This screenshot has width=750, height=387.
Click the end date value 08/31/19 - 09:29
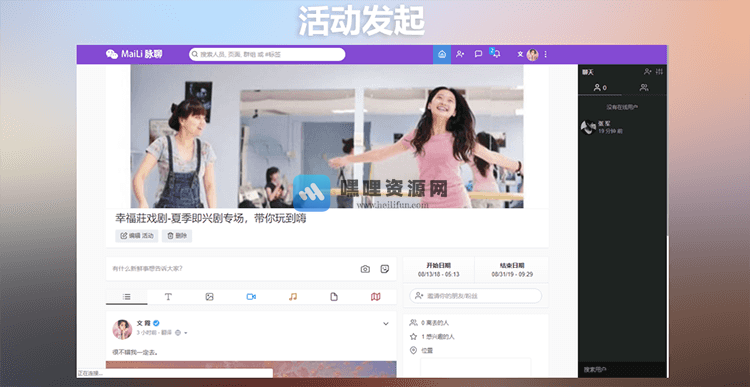point(512,275)
